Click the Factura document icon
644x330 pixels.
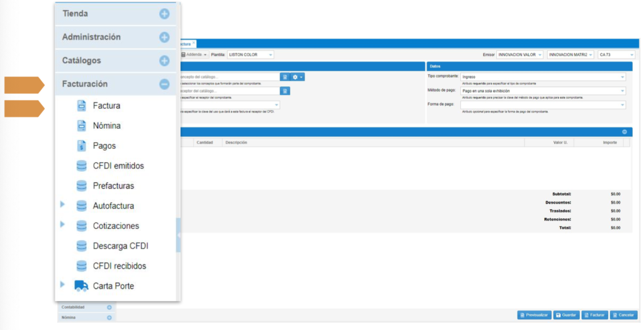click(82, 106)
